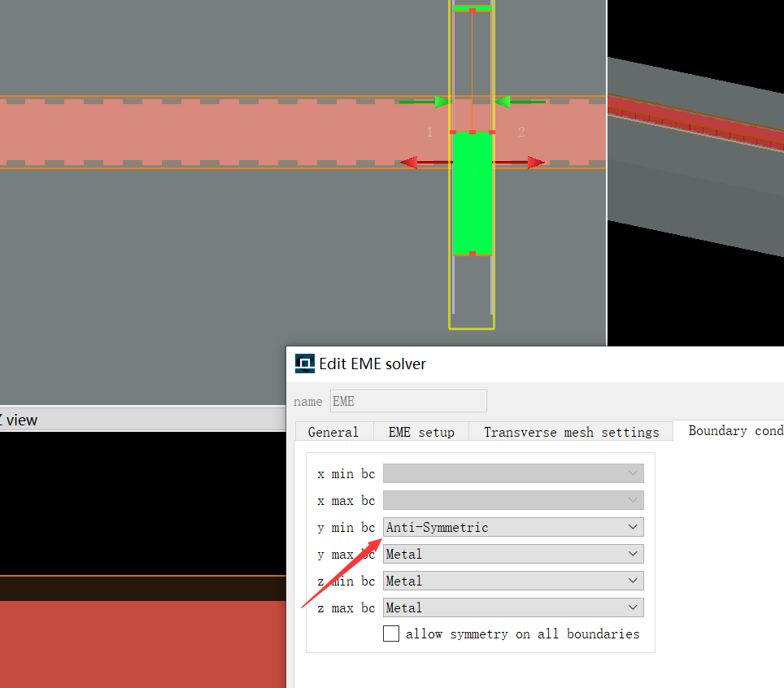Screen dimensions: 784x688
Task: Click the disabled x min bc dropdown
Action: 513,473
